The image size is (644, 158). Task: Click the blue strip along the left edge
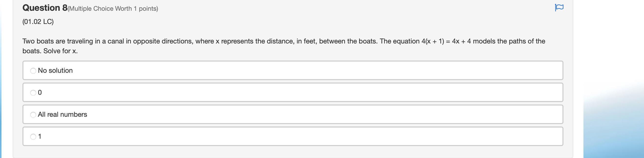[1, 100]
